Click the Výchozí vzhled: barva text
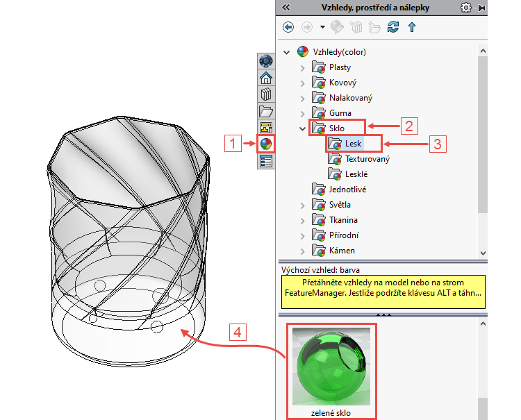The height and width of the screenshot is (420, 521). 320,270
